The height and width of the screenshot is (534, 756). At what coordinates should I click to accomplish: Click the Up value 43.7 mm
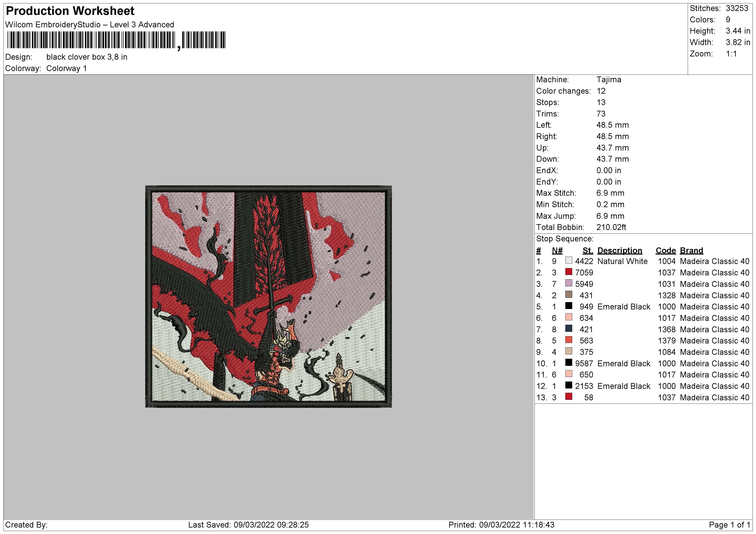[613, 148]
